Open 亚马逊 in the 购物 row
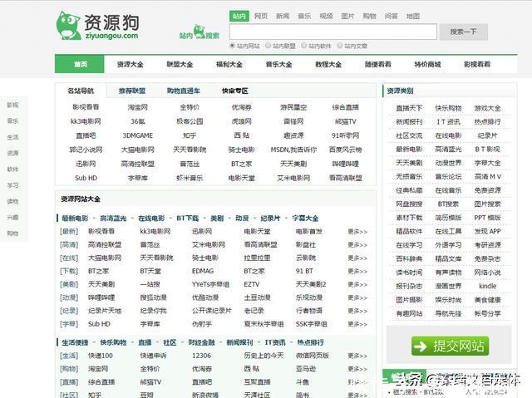The height and width of the screenshot is (398, 532). pyautogui.click(x=306, y=369)
